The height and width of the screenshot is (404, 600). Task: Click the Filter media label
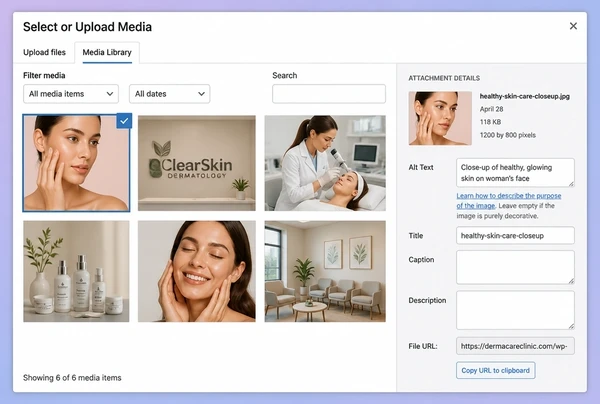[x=44, y=75]
